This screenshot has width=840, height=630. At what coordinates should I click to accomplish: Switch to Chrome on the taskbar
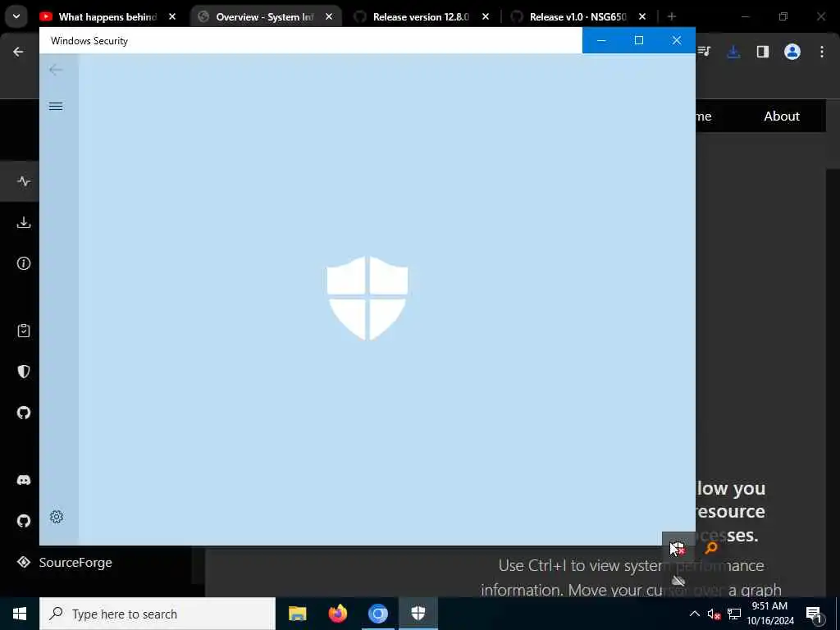click(x=377, y=614)
